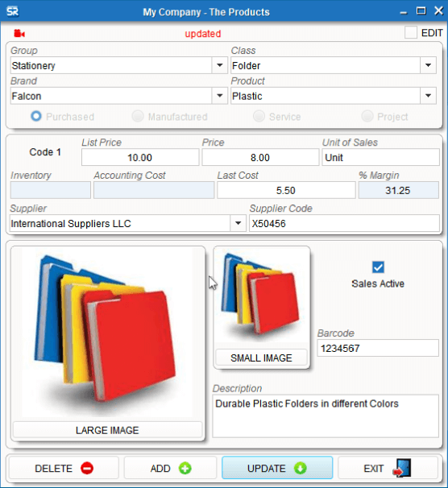Click the red minus icon on DELETE
This screenshot has height=488, width=448.
coord(87,468)
